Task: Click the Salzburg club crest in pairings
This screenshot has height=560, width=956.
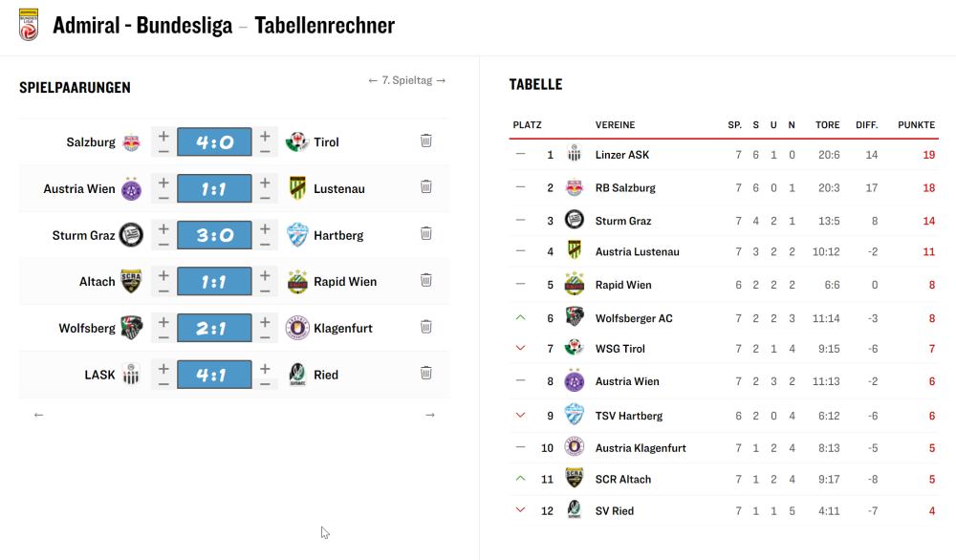Action: point(131,142)
